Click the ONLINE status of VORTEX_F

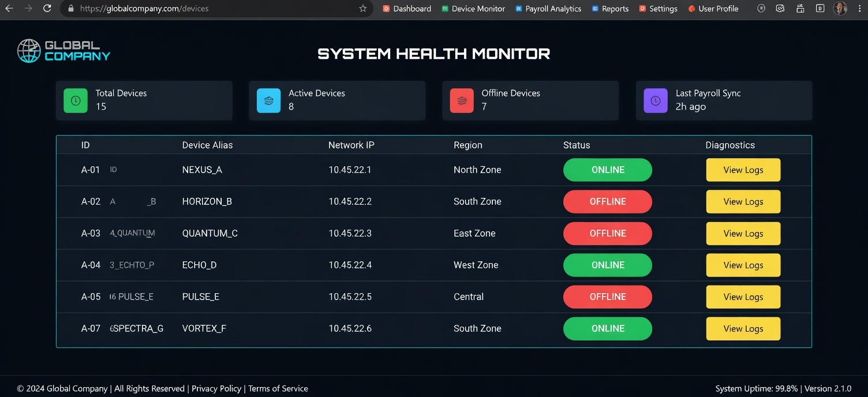pos(608,328)
